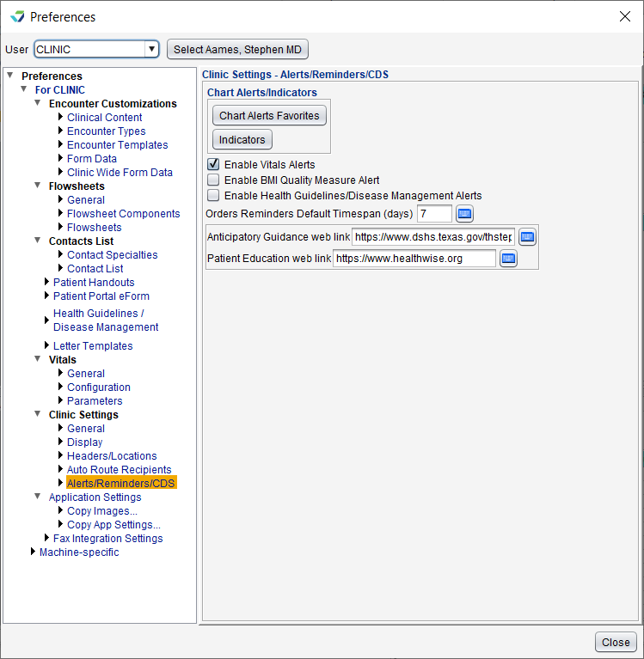
Task: Enable BMI Quality Measure Alert checkbox
Action: (213, 180)
